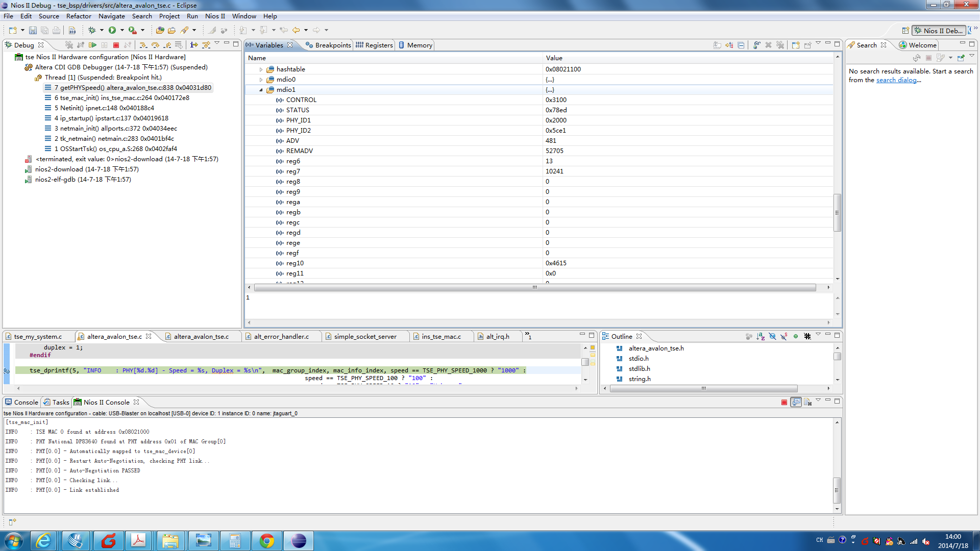Click the Save icon in main toolbar
This screenshot has height=551, width=980.
(33, 31)
